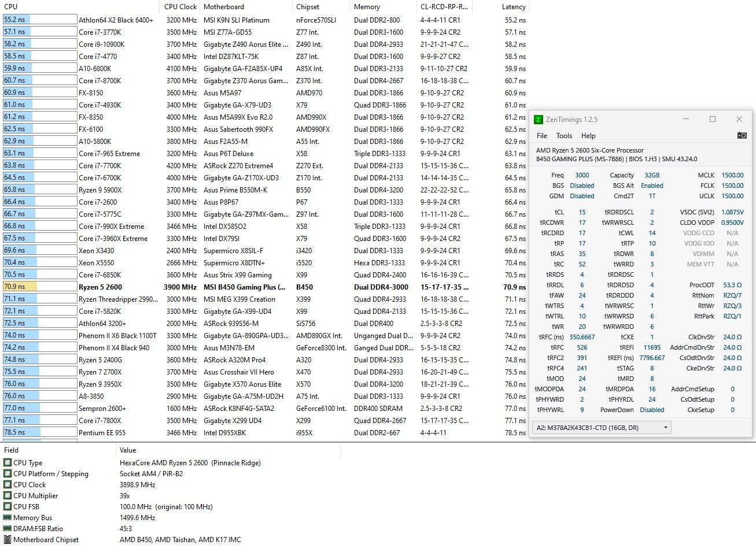Select the Core i7-3770K row
This screenshot has height=556, width=756.
point(264,32)
